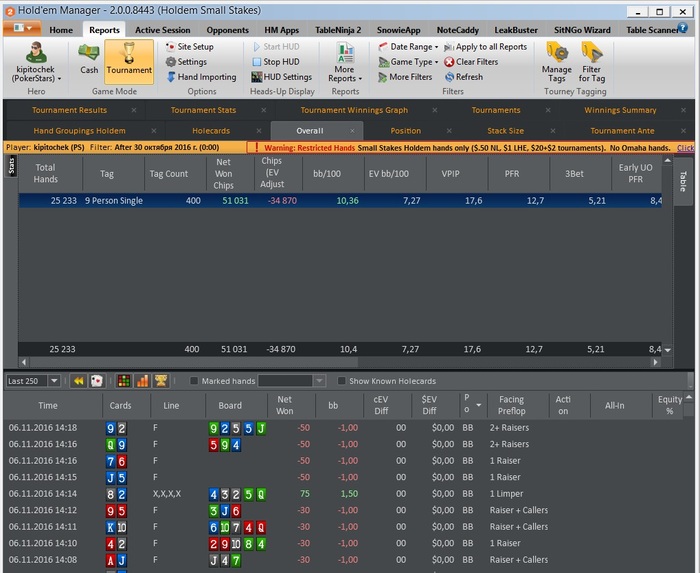Screen dimensions: 700x573
Task: Open the More Reports menu
Action: tap(345, 62)
